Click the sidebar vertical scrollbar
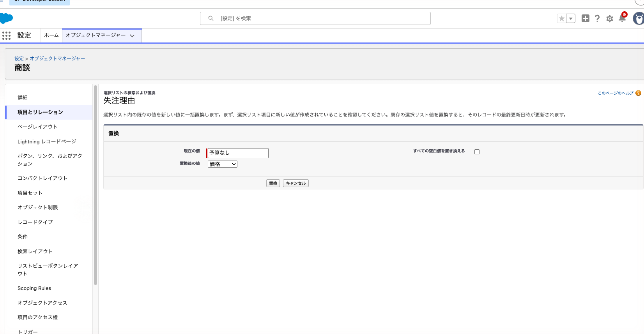The width and height of the screenshot is (644, 334). (96, 185)
